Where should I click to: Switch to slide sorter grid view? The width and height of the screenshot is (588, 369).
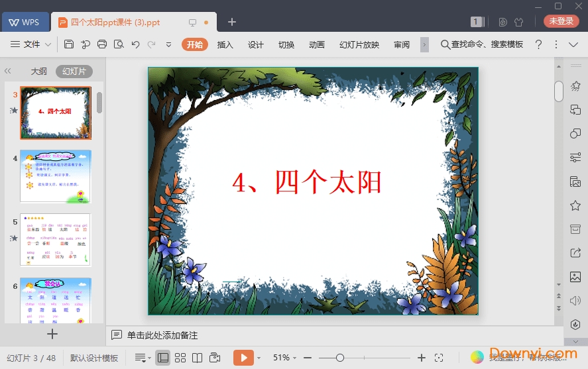click(x=180, y=358)
